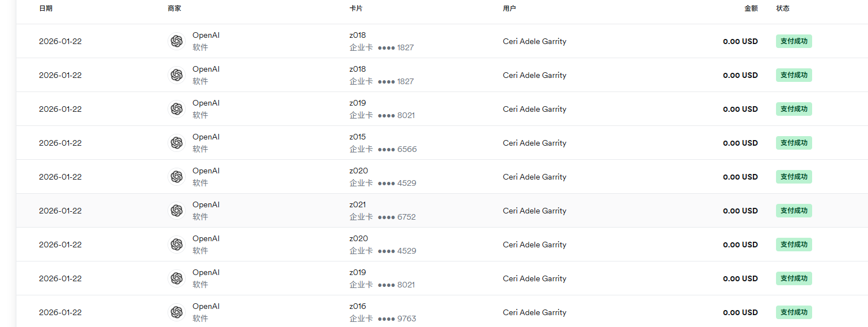868x327 pixels.
Task: Click the OpenAI logo in the lower z020 row
Action: pos(177,245)
